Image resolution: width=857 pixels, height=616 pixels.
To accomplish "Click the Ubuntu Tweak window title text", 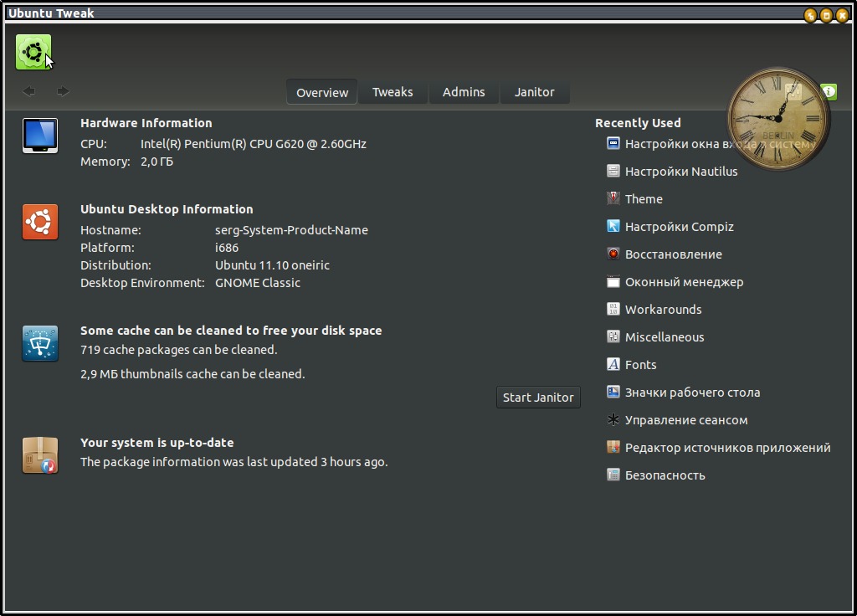I will coord(51,13).
